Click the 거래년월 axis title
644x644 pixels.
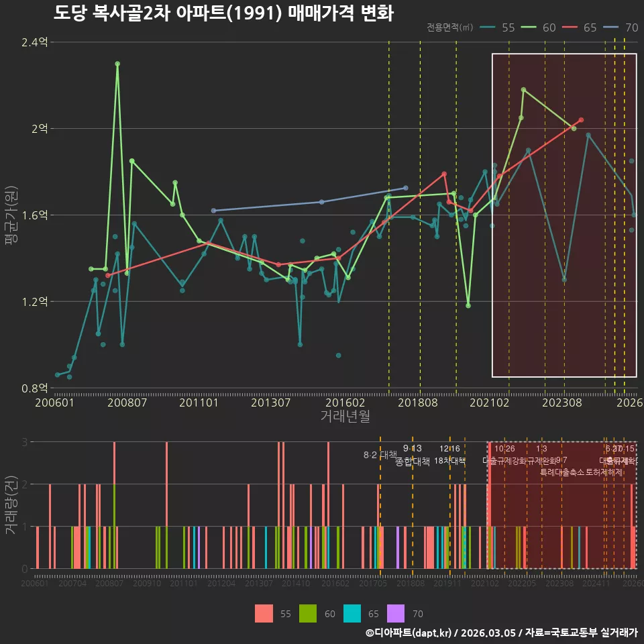345,416
